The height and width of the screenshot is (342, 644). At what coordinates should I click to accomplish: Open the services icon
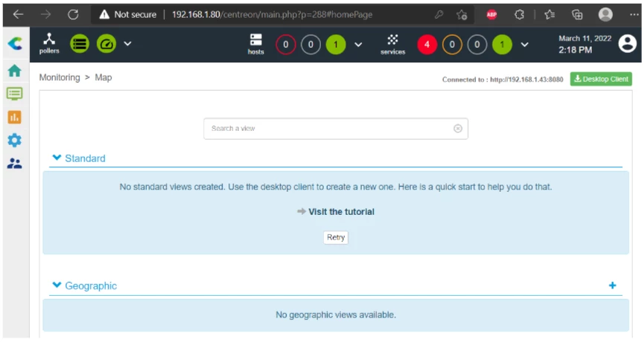pos(392,45)
